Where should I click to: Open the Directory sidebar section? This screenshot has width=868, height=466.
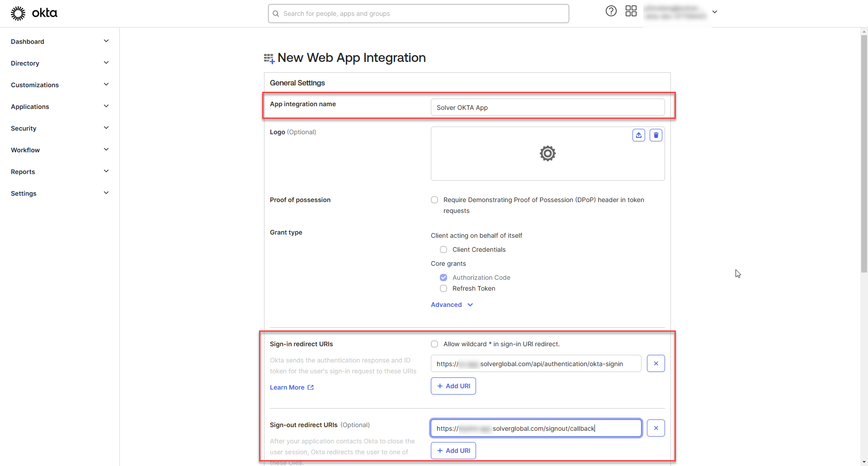pos(60,63)
